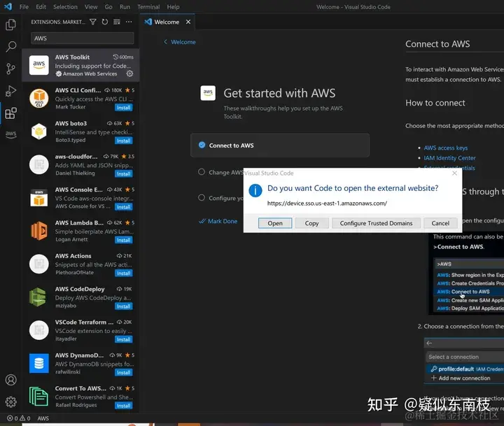Click Configure Trusted Domains button

(x=376, y=223)
